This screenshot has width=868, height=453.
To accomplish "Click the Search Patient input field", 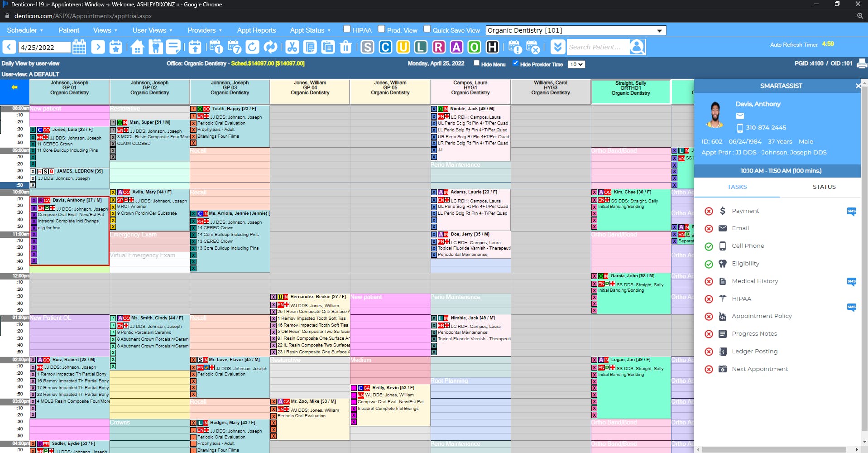I will coord(597,47).
